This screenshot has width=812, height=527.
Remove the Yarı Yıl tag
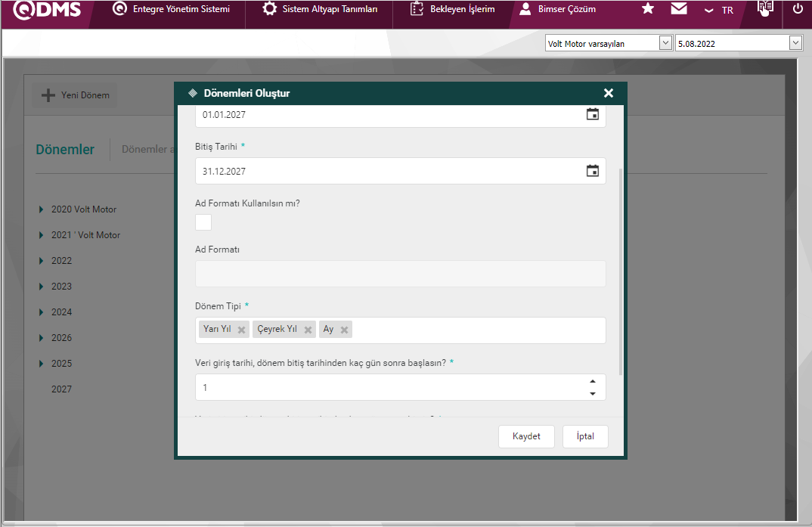coord(241,330)
